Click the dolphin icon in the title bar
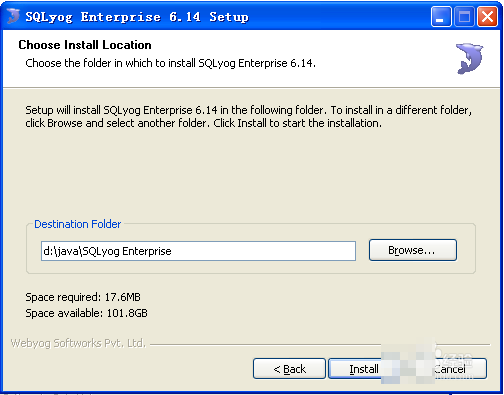The image size is (504, 395). tap(13, 16)
